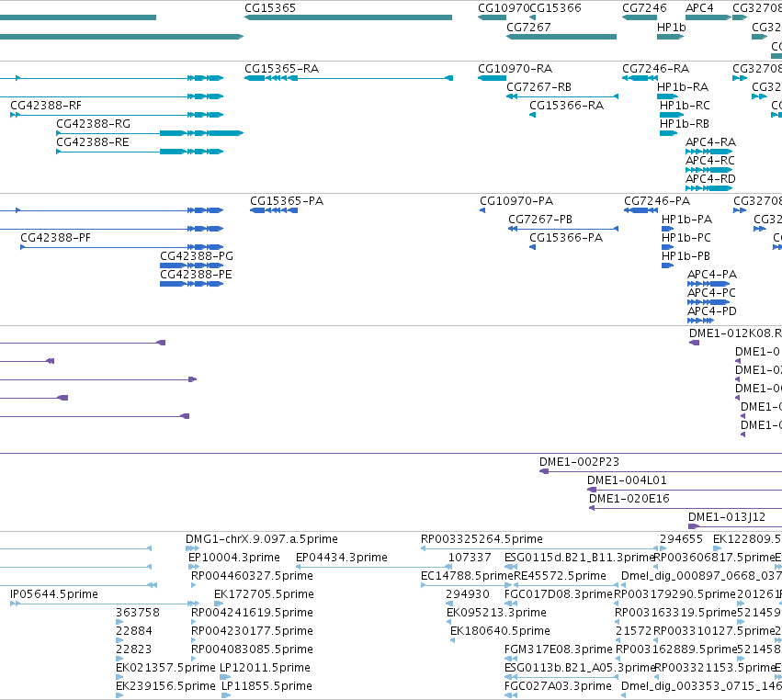Select CG42388-PF protein label
The height and width of the screenshot is (700, 782).
55,238
